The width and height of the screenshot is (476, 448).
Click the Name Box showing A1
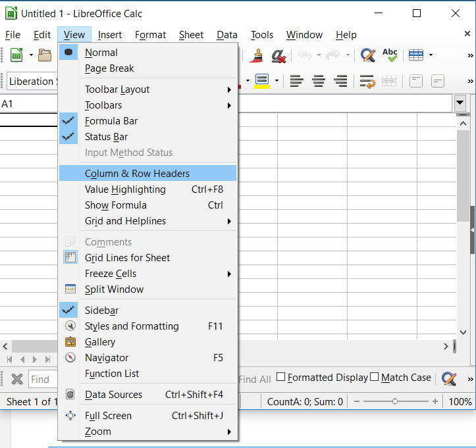pos(29,104)
